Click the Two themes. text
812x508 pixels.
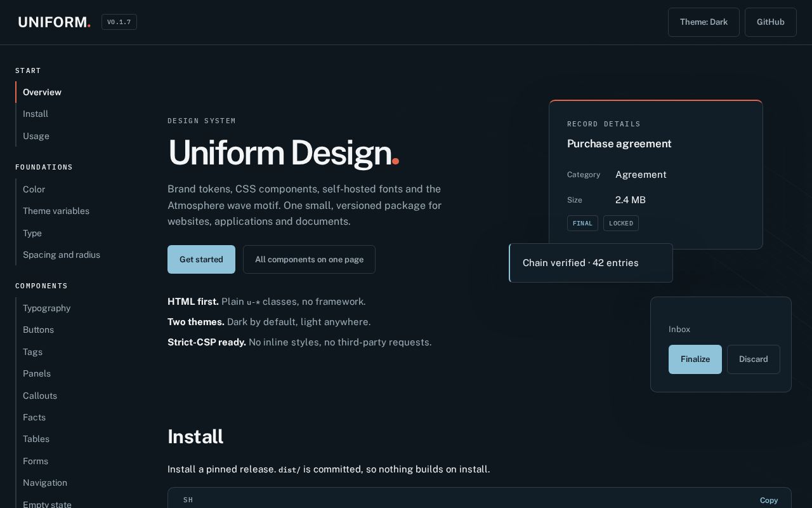click(x=196, y=322)
